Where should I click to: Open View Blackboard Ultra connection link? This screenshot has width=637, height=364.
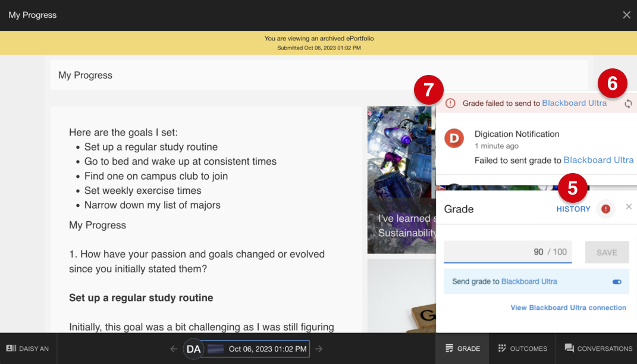click(x=568, y=307)
